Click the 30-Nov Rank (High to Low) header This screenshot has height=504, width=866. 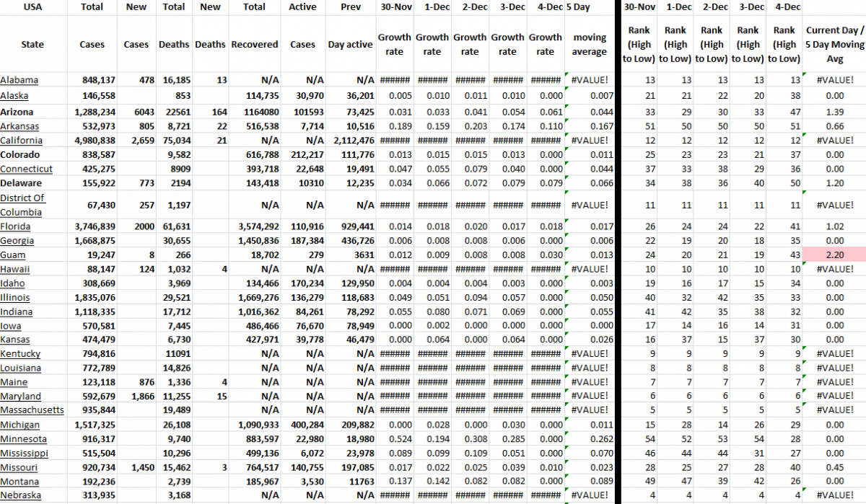tap(638, 43)
